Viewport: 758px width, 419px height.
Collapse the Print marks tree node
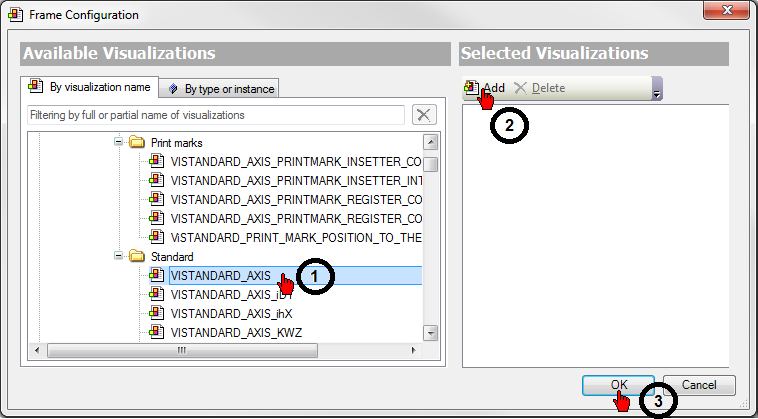pyautogui.click(x=118, y=143)
